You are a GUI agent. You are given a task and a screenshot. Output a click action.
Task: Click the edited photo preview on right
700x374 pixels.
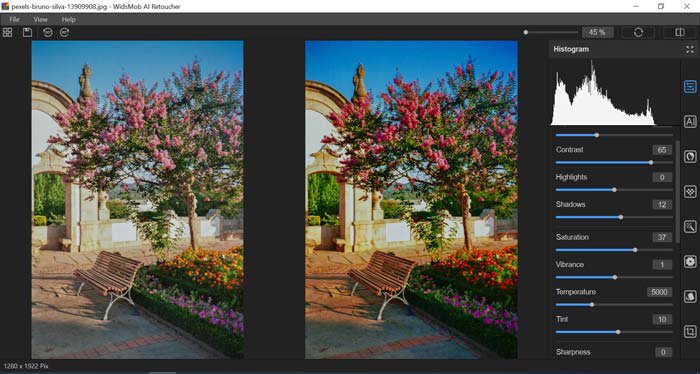pos(411,199)
